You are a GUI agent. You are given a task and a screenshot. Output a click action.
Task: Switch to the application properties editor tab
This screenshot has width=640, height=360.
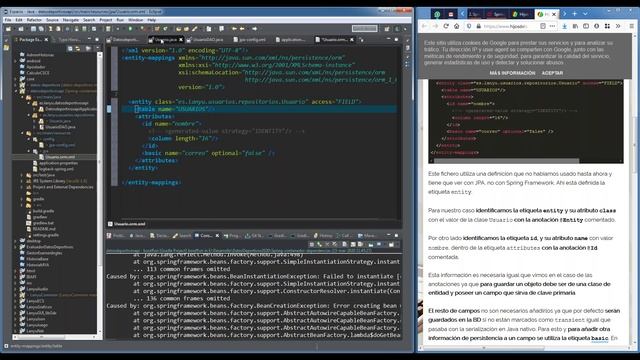[x=290, y=40]
